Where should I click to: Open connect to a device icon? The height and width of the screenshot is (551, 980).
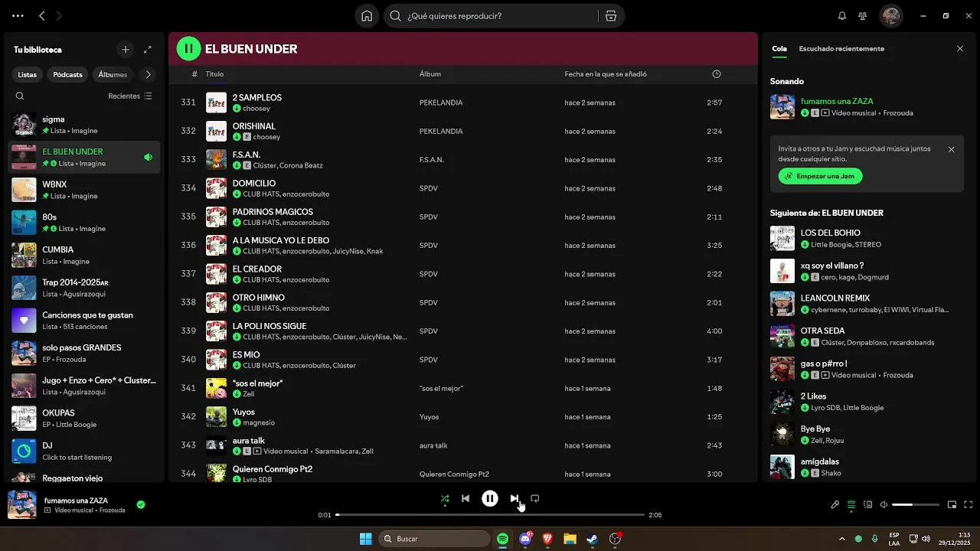[x=868, y=505]
